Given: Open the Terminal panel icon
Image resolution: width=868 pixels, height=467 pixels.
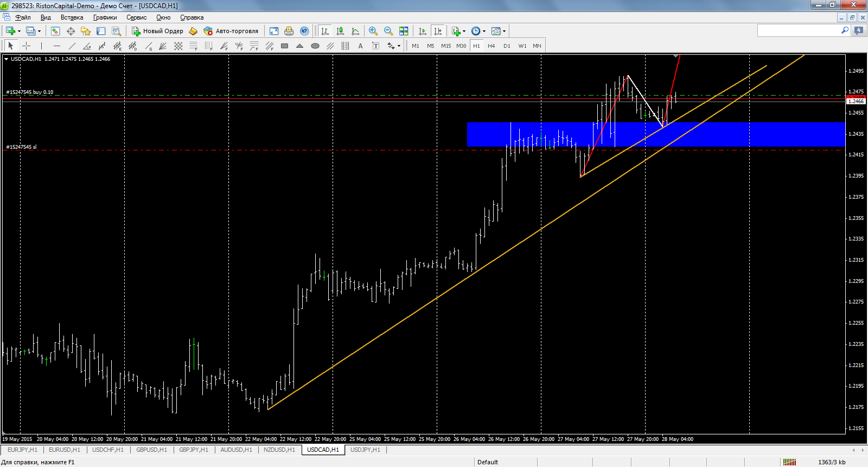Looking at the screenshot, I should pos(101,31).
